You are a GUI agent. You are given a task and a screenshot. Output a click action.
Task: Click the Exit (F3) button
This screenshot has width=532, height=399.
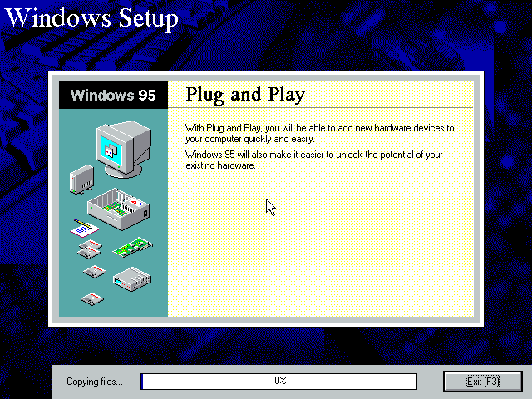click(x=483, y=382)
